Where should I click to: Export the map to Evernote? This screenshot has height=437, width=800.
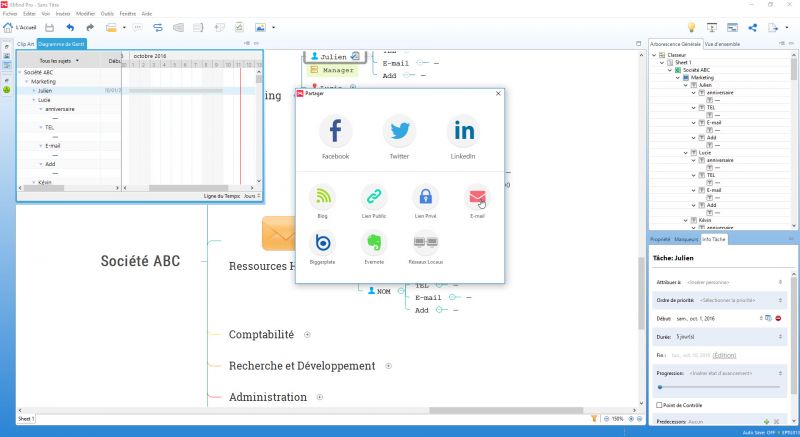374,243
